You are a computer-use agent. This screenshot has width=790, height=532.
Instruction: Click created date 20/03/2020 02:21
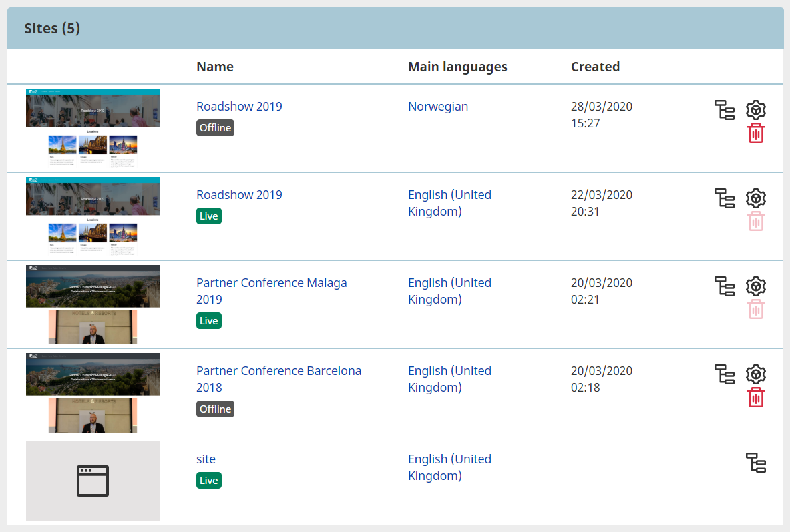(x=601, y=291)
